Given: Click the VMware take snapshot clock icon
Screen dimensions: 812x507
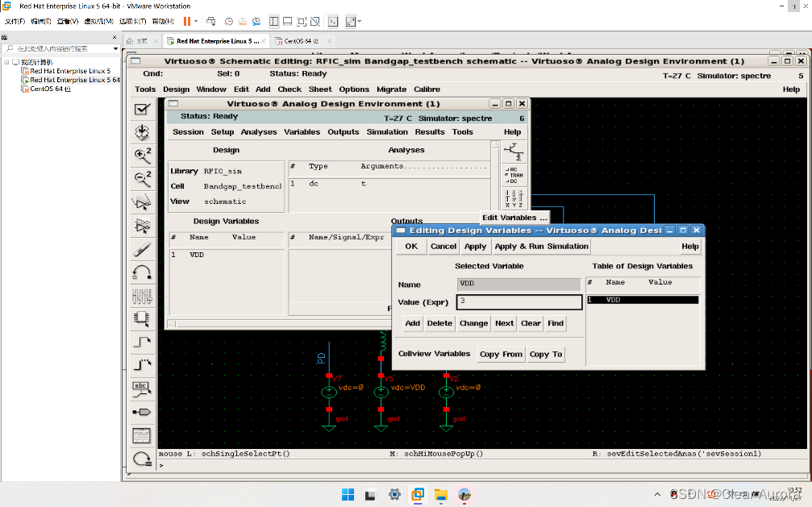Looking at the screenshot, I should 228,21.
